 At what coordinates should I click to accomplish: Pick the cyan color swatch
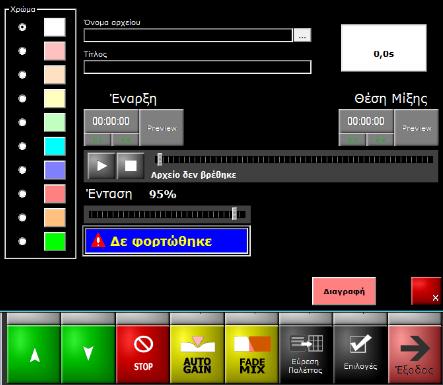(55, 146)
